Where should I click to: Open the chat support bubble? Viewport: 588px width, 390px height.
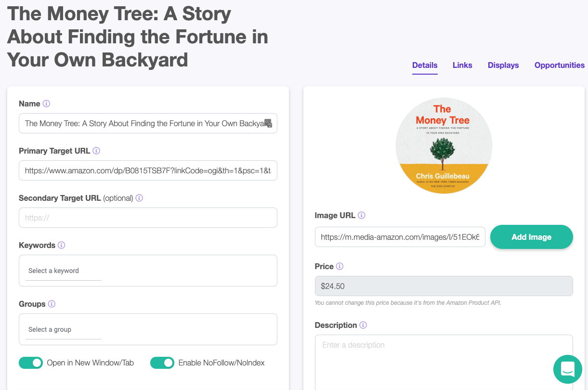[568, 369]
